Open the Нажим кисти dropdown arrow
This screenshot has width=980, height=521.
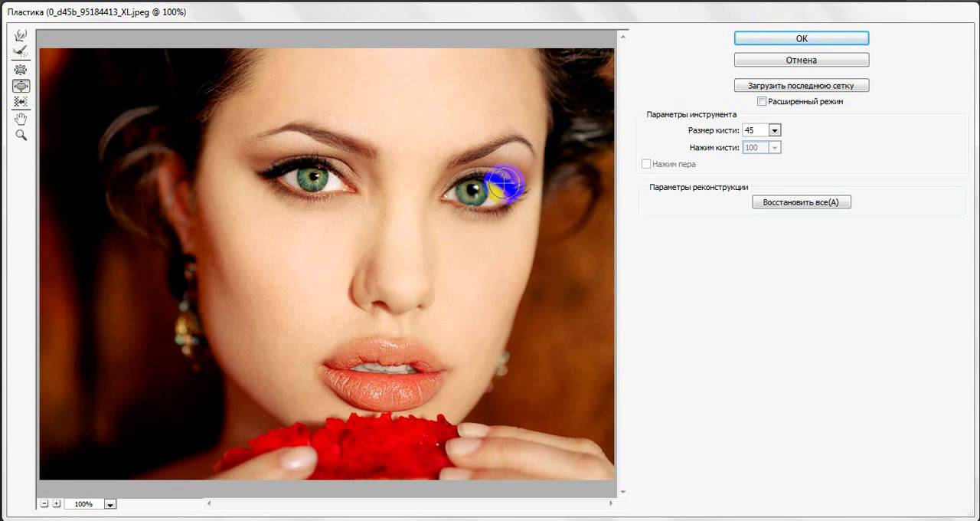click(x=775, y=147)
